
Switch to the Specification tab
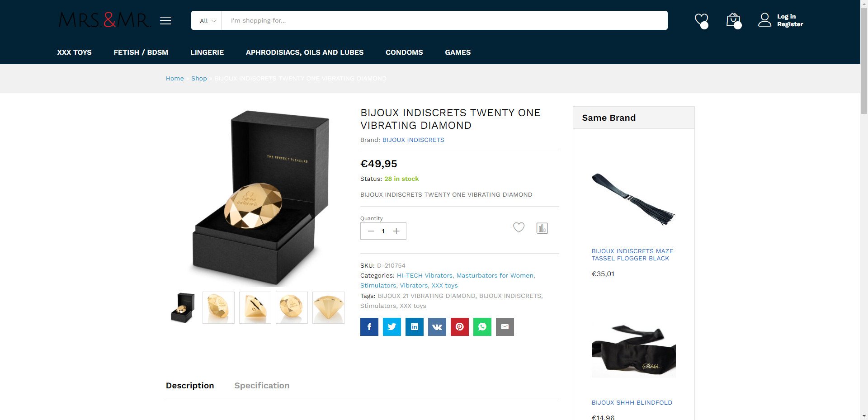pos(262,386)
